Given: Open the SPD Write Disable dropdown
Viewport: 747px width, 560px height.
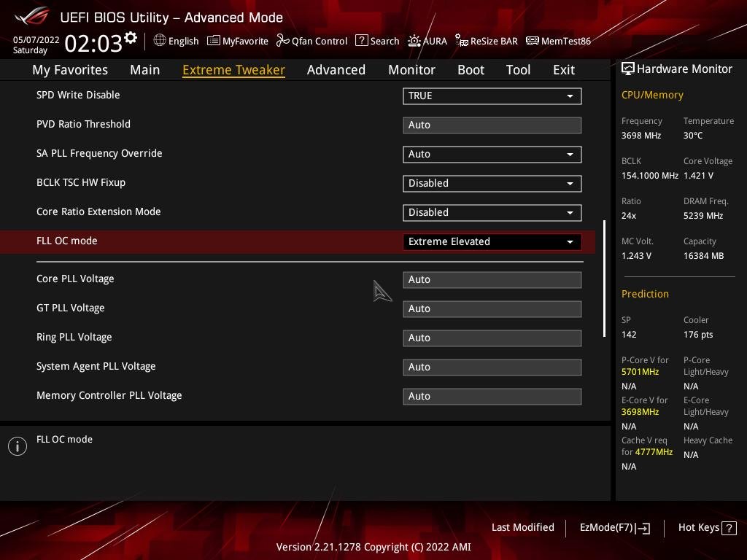Looking at the screenshot, I should pyautogui.click(x=492, y=96).
